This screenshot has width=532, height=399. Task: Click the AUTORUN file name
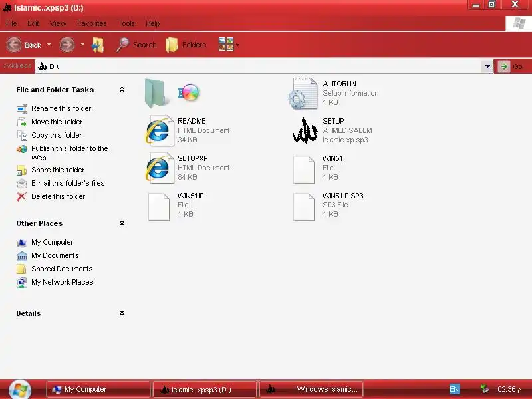339,84
